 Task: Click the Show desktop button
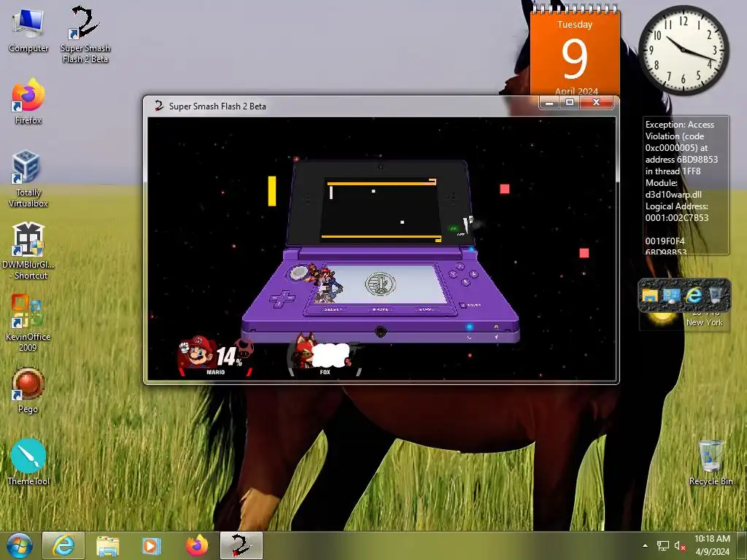click(x=743, y=545)
